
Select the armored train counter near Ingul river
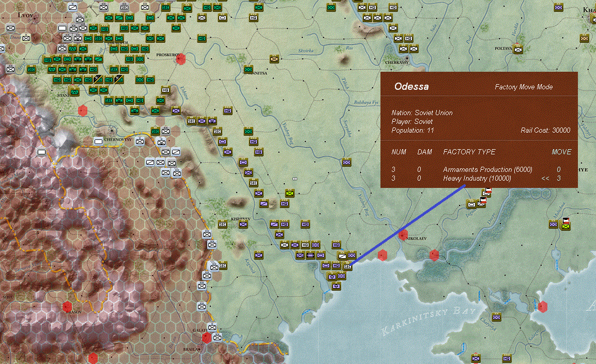click(471, 204)
